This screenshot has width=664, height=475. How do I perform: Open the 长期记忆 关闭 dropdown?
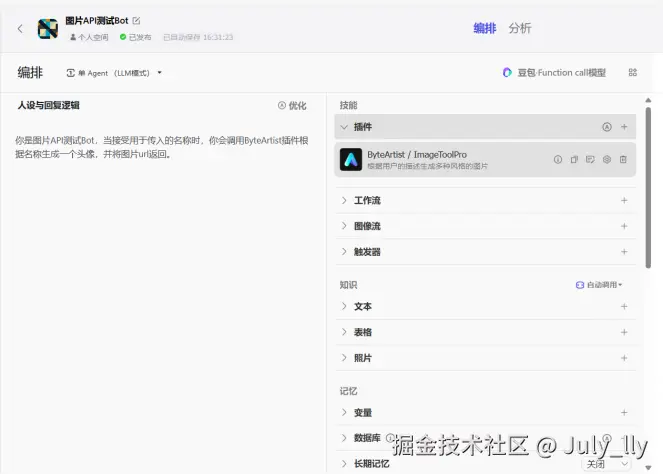[606, 464]
